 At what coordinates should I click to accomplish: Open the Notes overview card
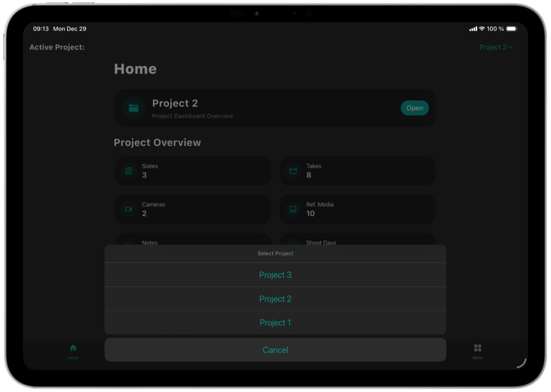(x=193, y=240)
